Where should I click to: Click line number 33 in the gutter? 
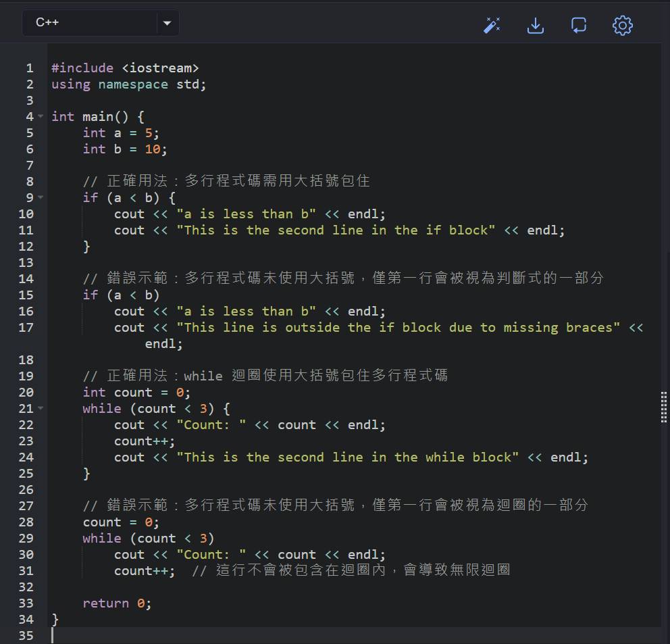point(26,603)
